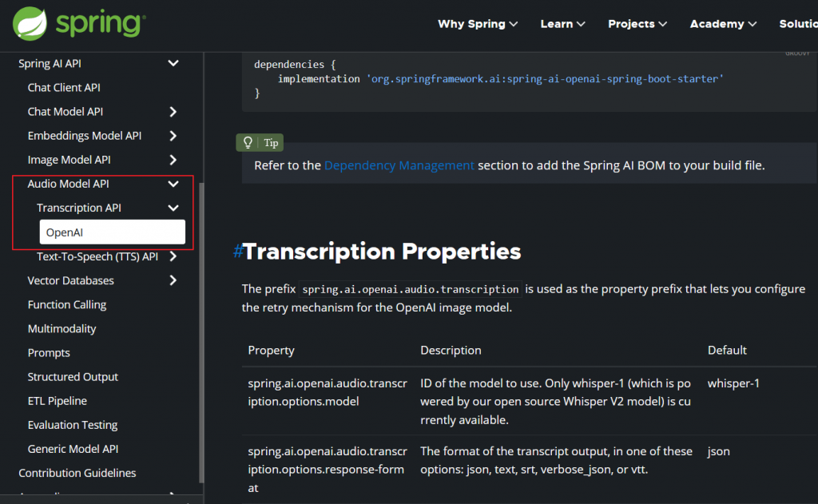Select the highlighted OpenAI sidebar item

point(112,232)
